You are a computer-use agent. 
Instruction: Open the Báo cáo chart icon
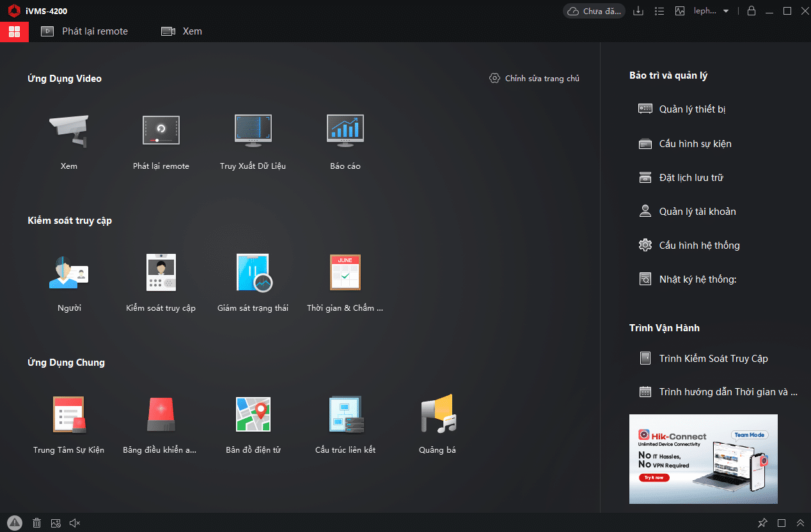(x=345, y=130)
